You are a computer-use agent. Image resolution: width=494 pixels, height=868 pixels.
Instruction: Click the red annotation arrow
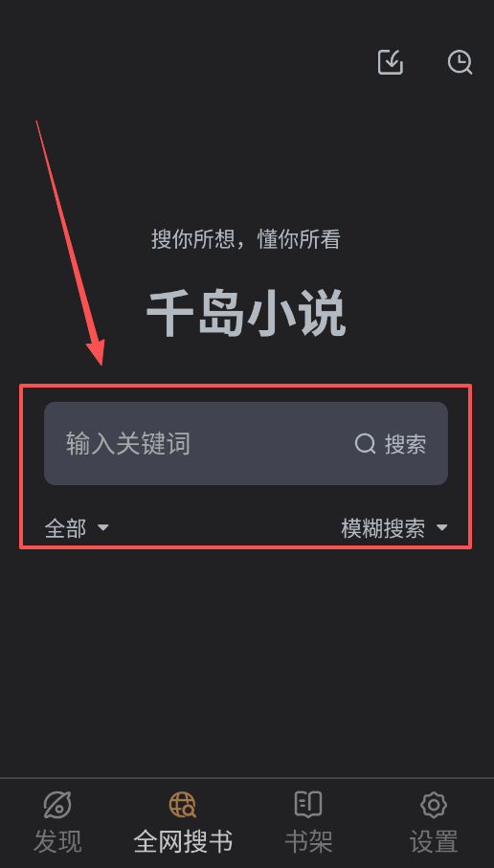(x=70, y=242)
